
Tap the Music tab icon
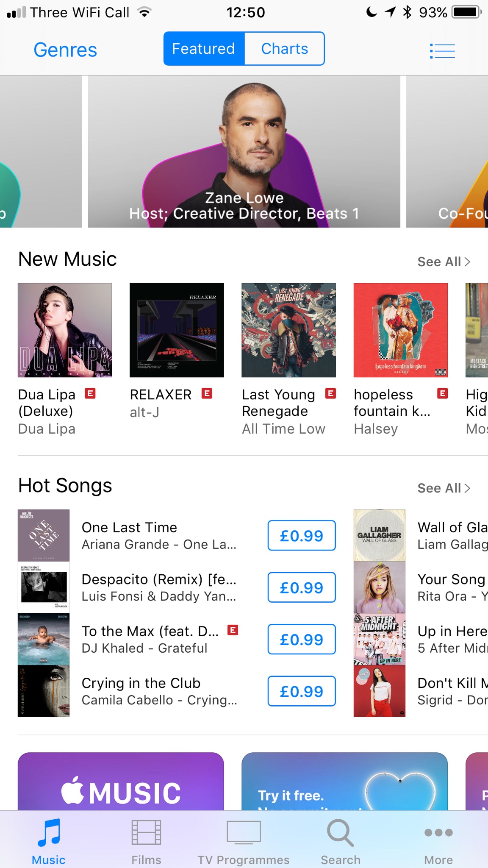pyautogui.click(x=49, y=833)
